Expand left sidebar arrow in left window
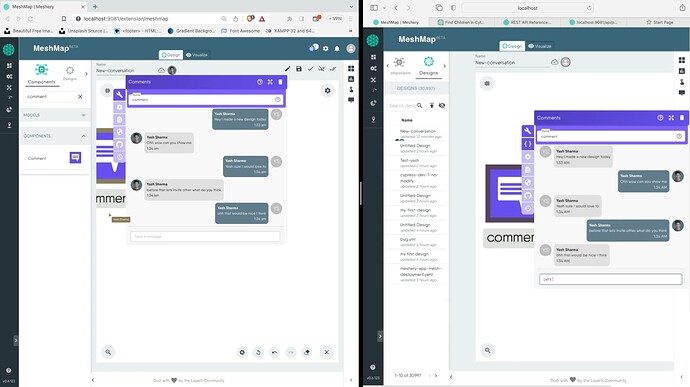 pos(16,340)
